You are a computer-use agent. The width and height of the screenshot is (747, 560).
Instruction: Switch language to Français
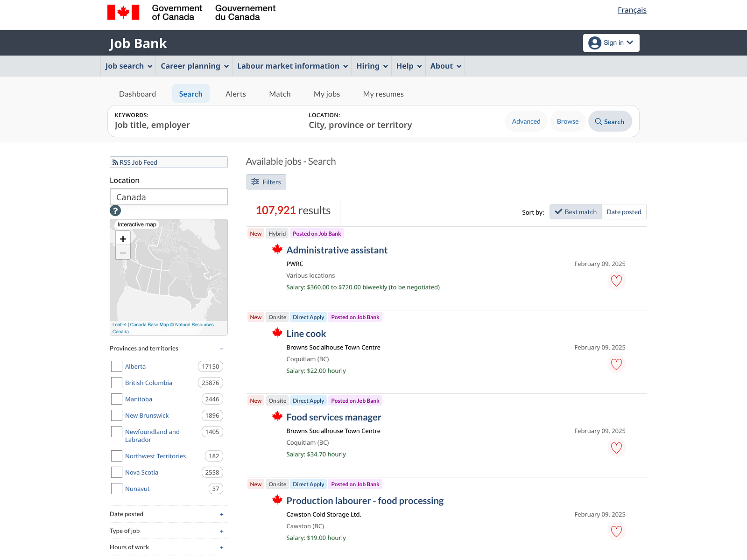pyautogui.click(x=632, y=10)
